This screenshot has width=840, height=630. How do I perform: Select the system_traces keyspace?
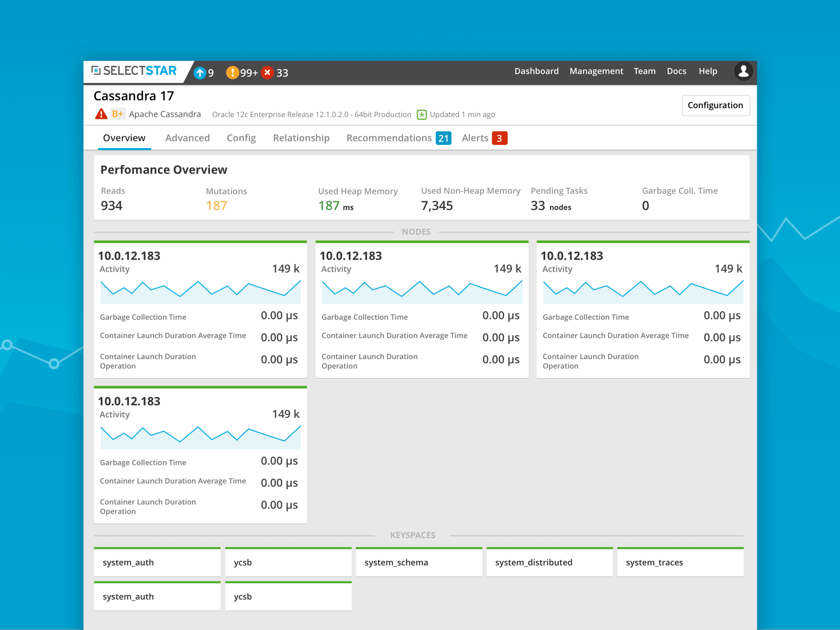(x=680, y=562)
